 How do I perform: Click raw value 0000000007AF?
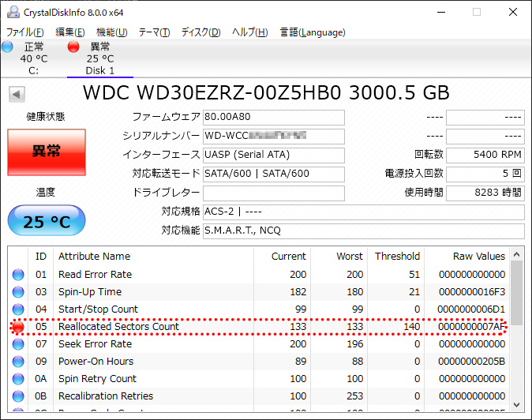point(471,327)
